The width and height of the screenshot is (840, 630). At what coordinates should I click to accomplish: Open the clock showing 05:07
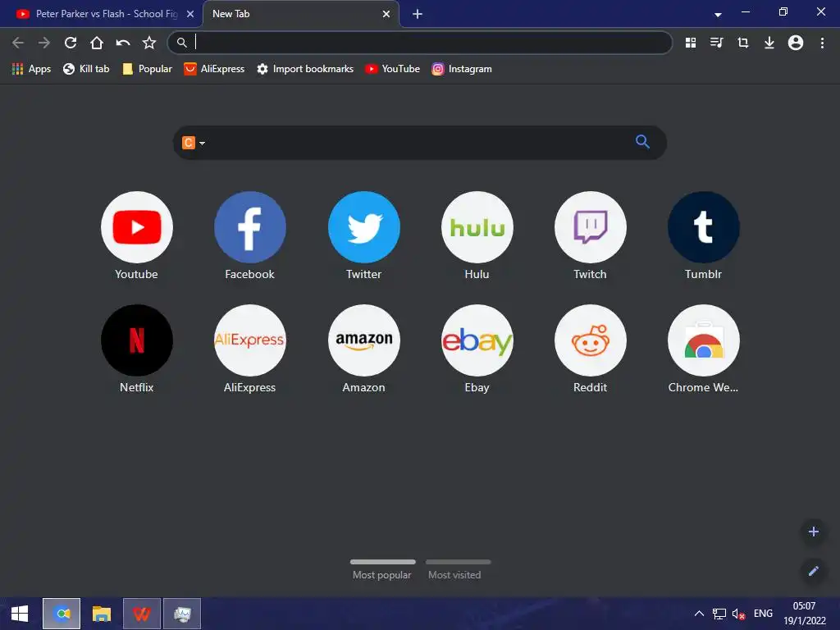tap(805, 614)
